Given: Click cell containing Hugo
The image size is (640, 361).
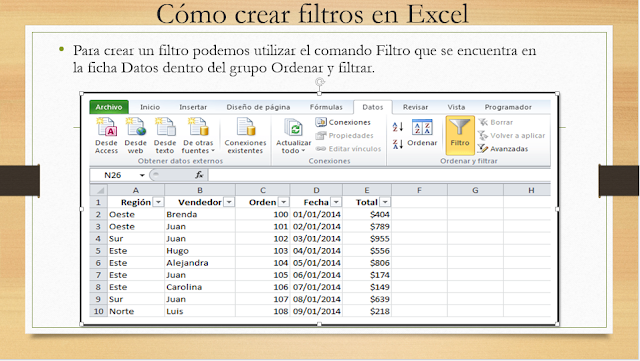Looking at the screenshot, I should pos(200,251).
